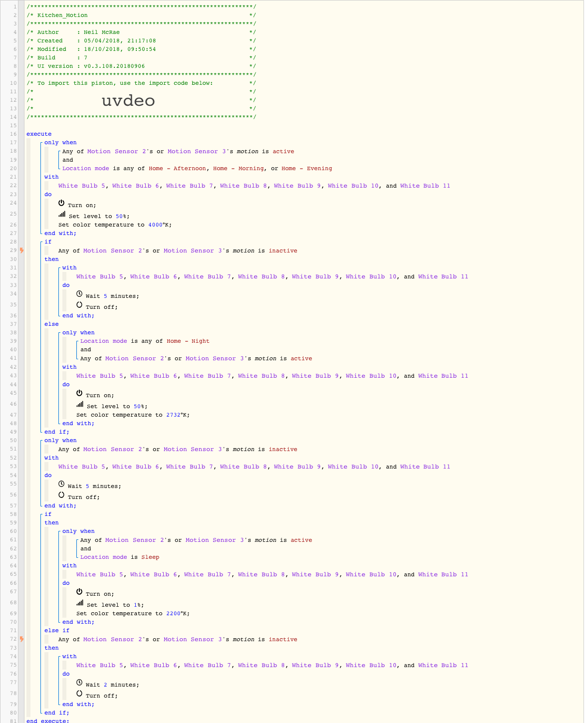Viewport: 588px width, 723px height.
Task: Click the 4000 color temperature value
Action: [x=155, y=225]
